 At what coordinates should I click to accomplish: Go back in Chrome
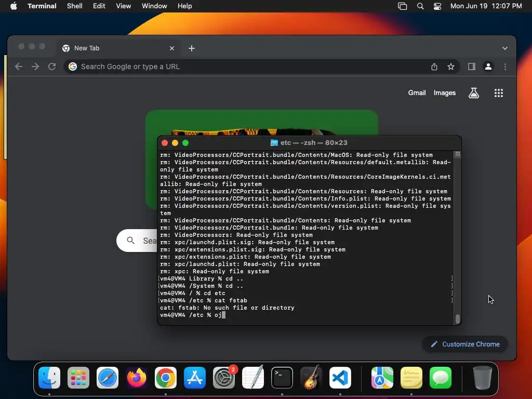click(19, 66)
